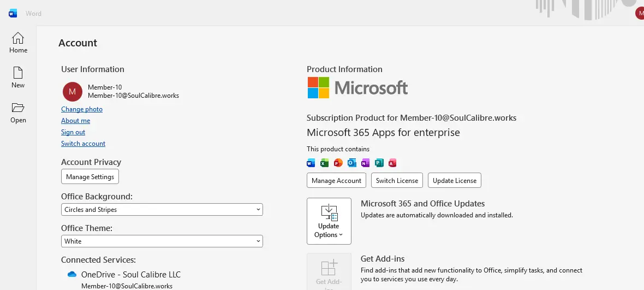Click 'This product contains' label
Screen dimensions: 644x290
coord(338,149)
